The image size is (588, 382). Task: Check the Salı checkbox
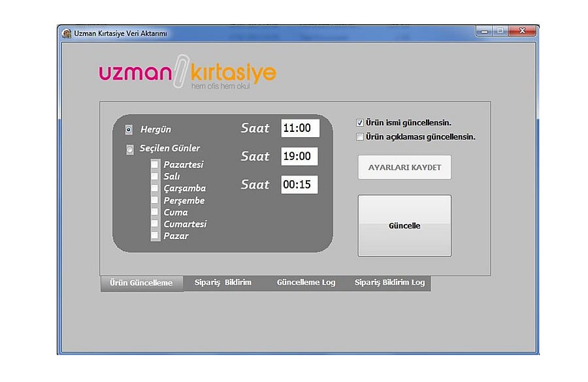coord(154,176)
